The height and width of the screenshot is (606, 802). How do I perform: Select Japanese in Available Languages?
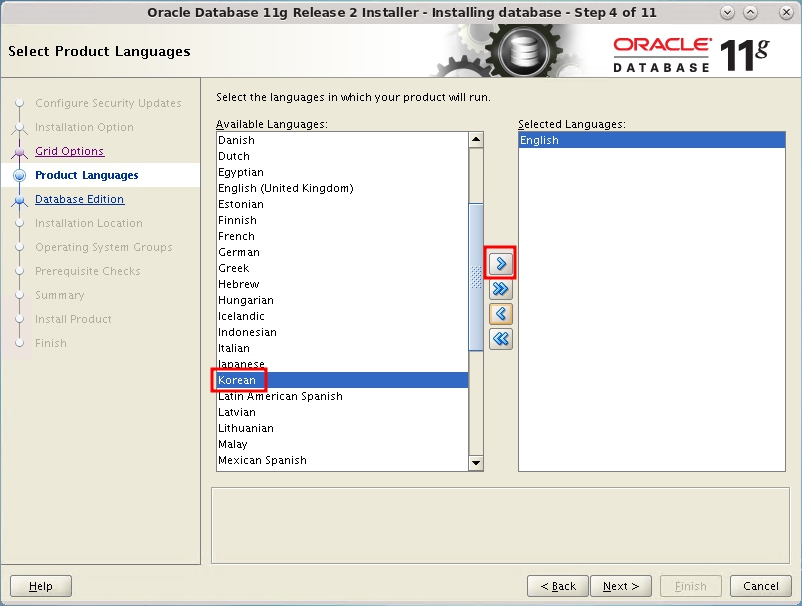[x=342, y=364]
